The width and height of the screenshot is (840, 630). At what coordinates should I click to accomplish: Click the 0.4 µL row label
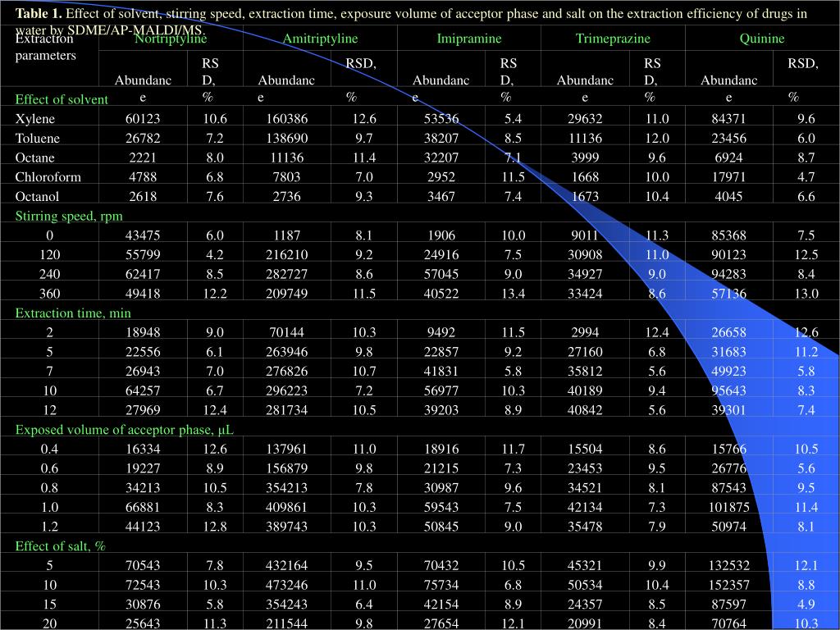pos(49,449)
